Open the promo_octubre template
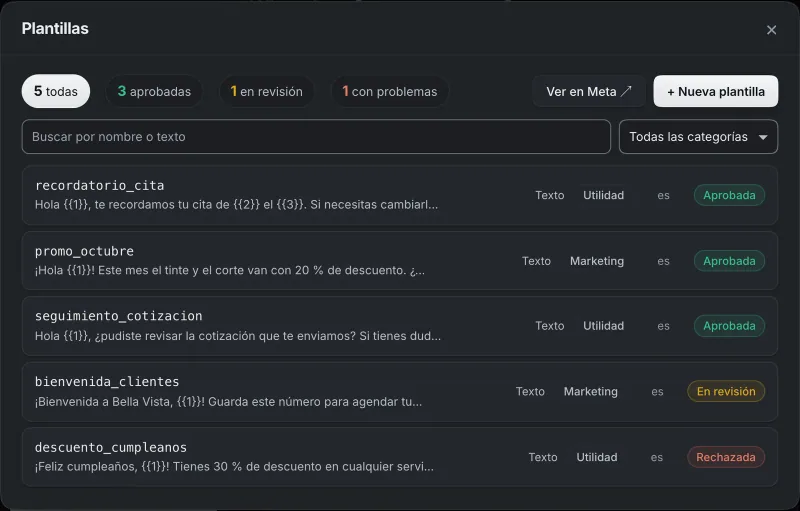800x511 pixels. pyautogui.click(x=399, y=261)
